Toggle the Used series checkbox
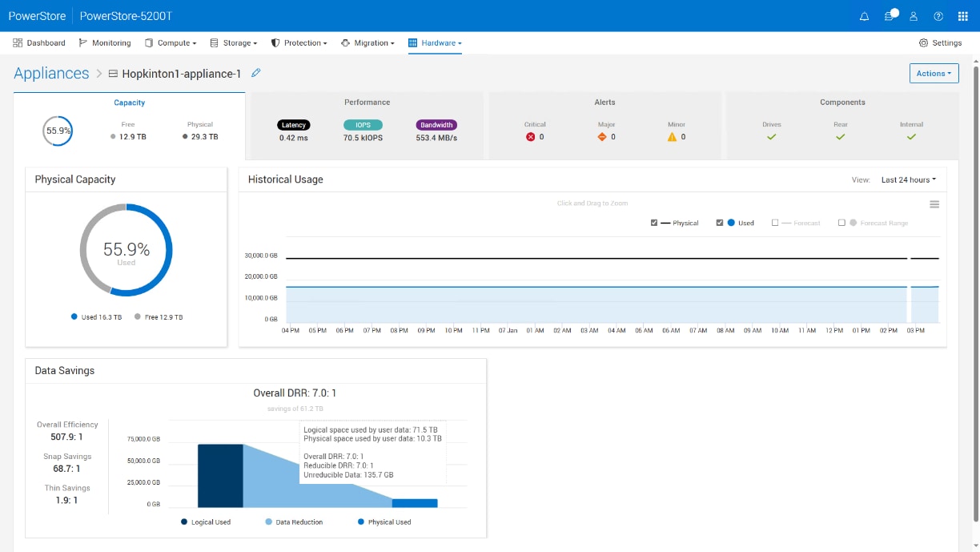Viewport: 980px width, 552px height. coord(720,223)
